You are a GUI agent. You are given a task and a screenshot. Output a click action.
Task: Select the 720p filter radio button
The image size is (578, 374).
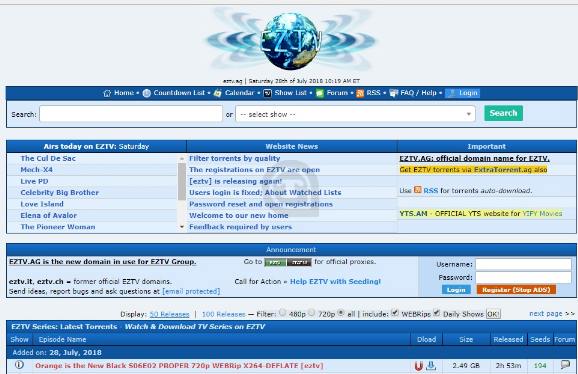(x=311, y=312)
